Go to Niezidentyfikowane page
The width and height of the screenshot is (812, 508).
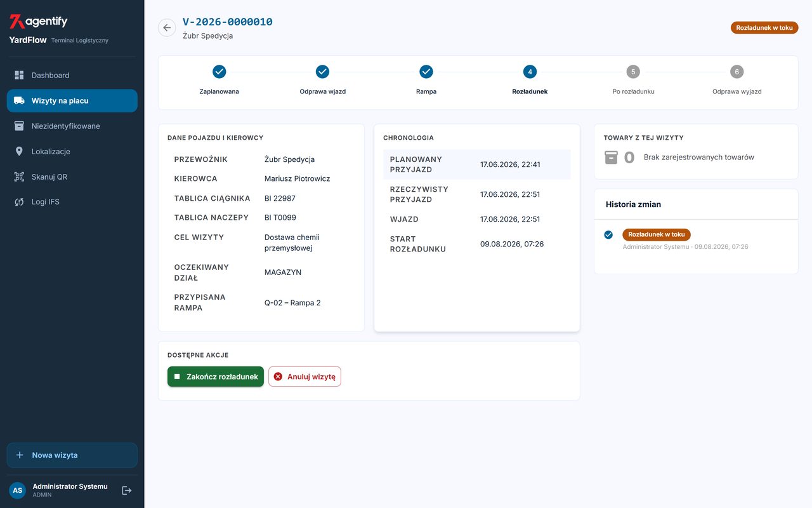[72, 126]
